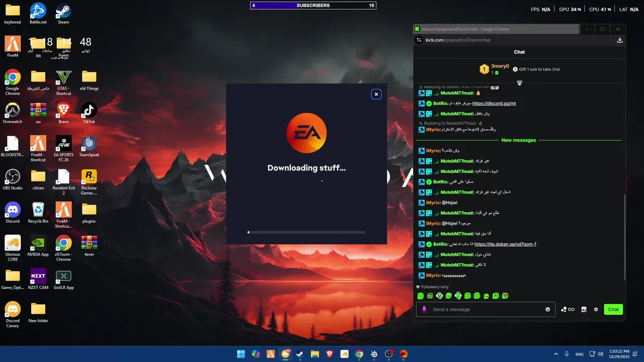This screenshot has width=644, height=362.
Task: Select the citizen folder icon
Action: (38, 179)
